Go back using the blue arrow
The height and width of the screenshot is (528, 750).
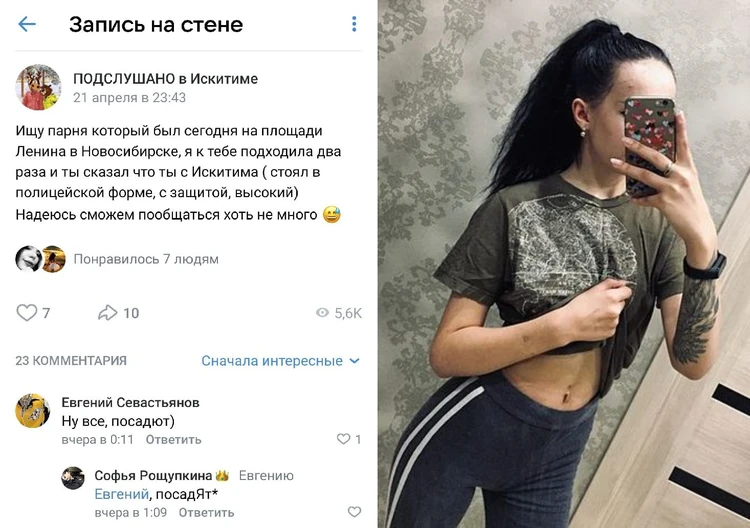coord(27,24)
